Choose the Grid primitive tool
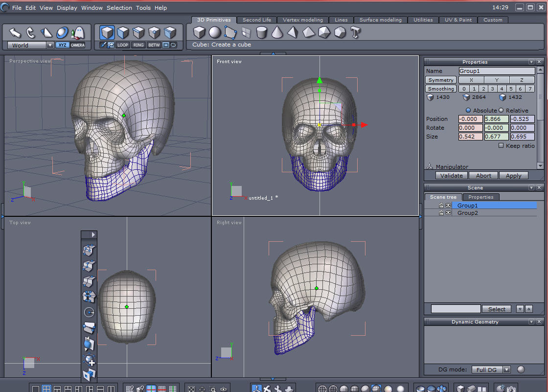The height and width of the screenshot is (392, 548). [x=246, y=32]
